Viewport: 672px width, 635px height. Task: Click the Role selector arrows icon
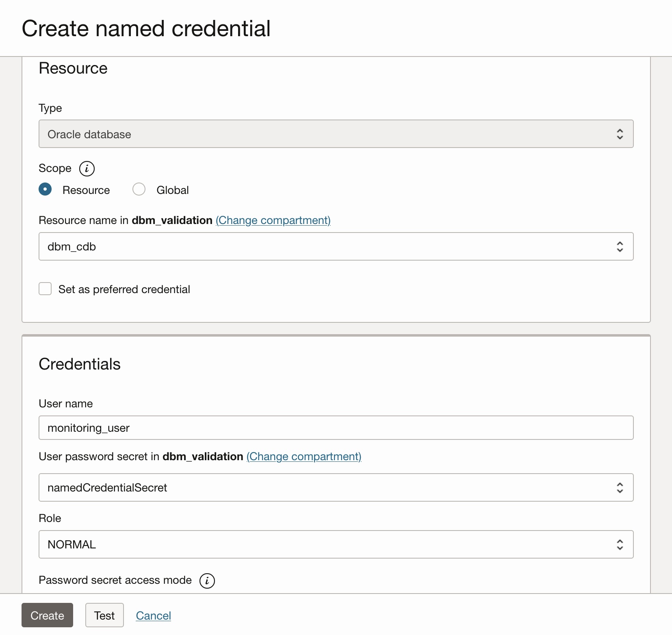coord(620,545)
